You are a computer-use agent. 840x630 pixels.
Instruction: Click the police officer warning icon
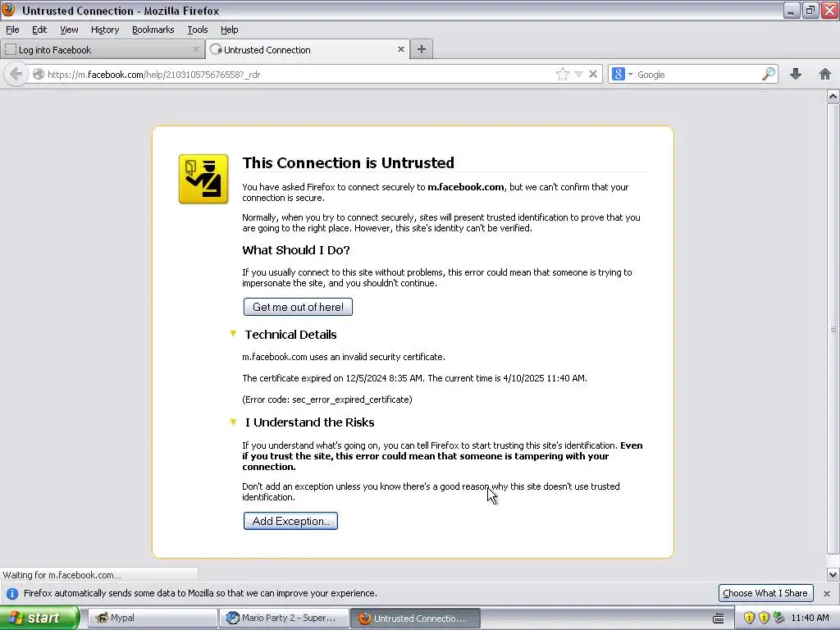click(x=203, y=179)
